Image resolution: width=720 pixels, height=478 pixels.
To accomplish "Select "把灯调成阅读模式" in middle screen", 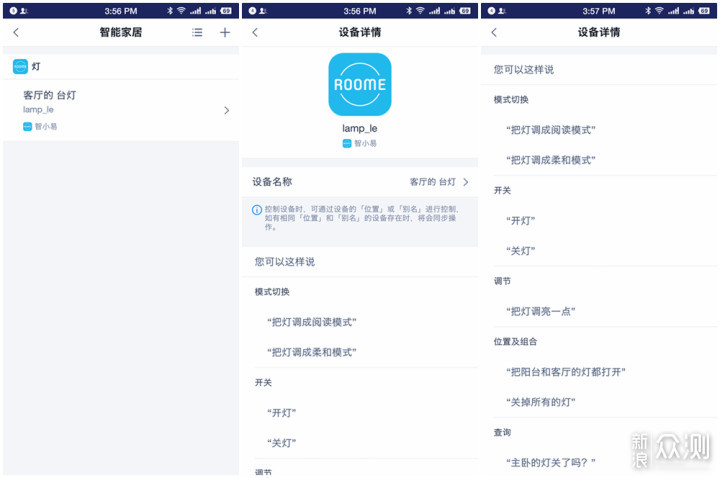I will point(312,322).
